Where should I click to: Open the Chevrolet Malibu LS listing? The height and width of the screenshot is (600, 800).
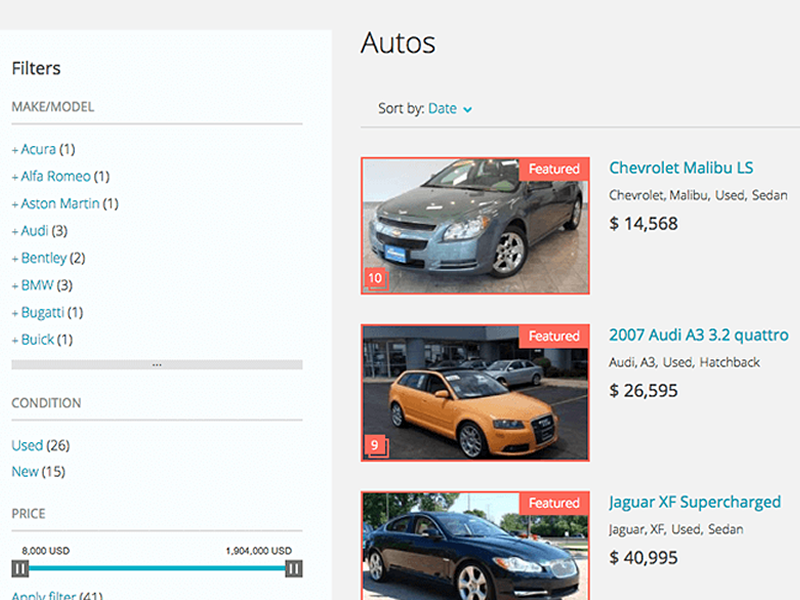coord(680,168)
